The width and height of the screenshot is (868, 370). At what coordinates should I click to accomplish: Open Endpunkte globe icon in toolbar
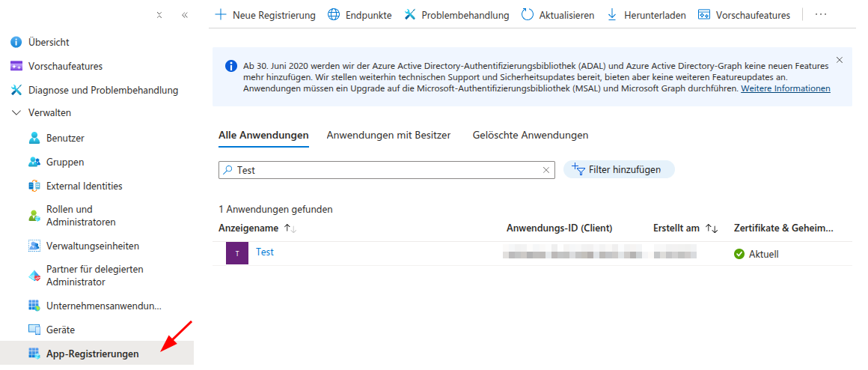[334, 15]
